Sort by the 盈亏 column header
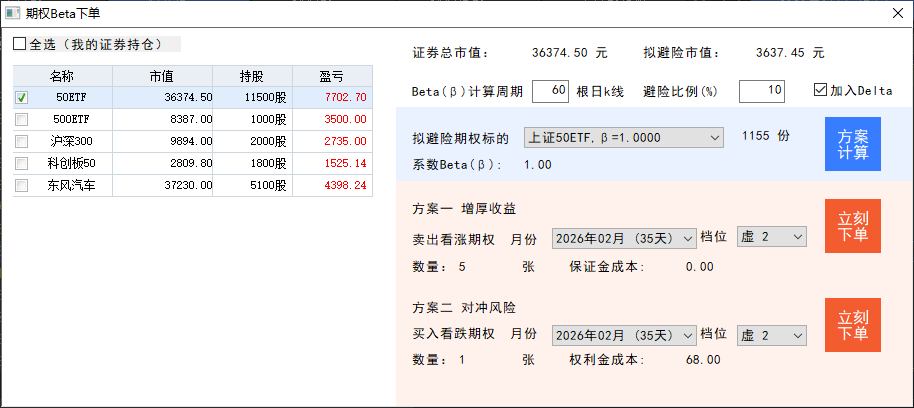The image size is (914, 408). pyautogui.click(x=331, y=76)
